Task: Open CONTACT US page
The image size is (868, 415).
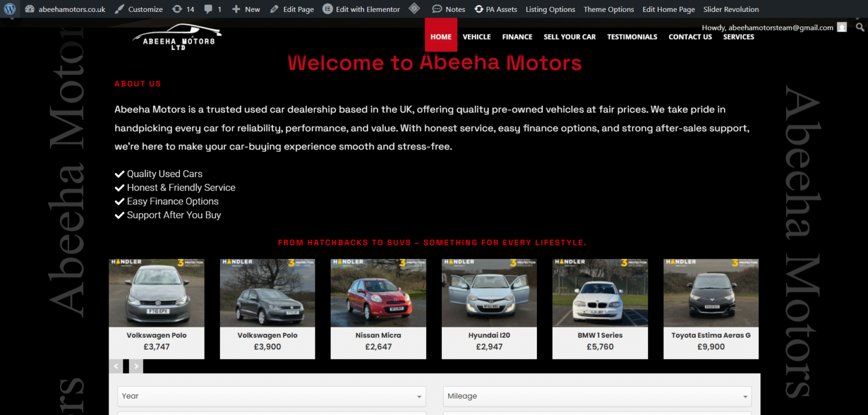Action: (x=690, y=37)
